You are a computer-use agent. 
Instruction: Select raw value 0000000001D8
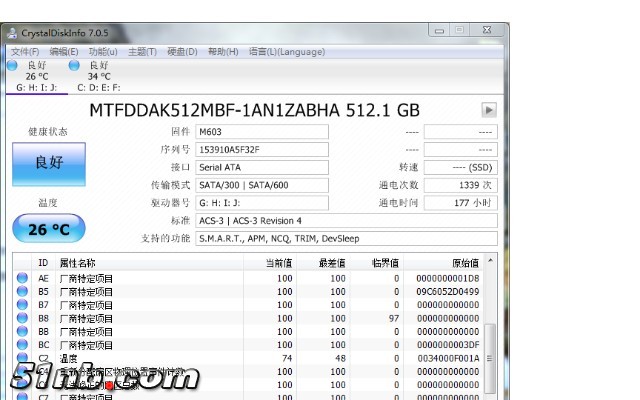click(x=448, y=278)
